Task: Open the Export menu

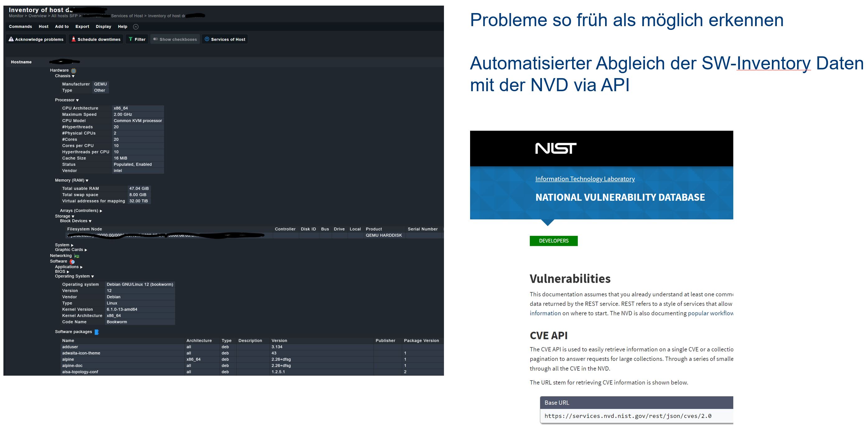Action: point(82,27)
